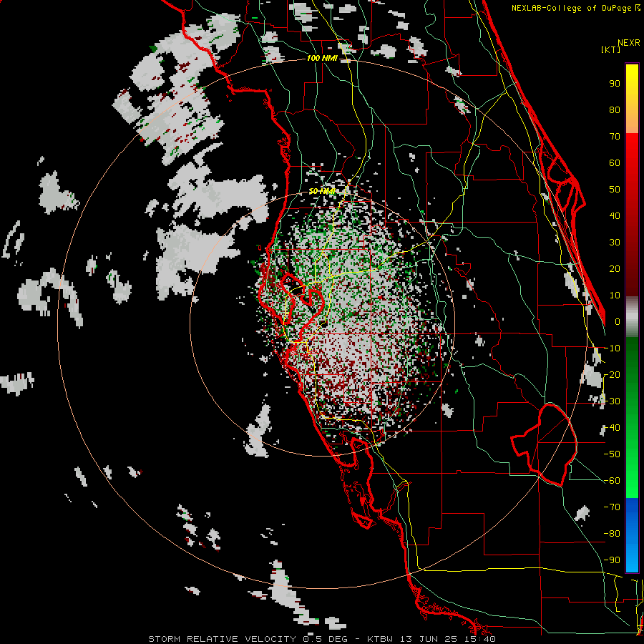The image size is (644, 644).
Task: Click the 100 NMI range ring label
Action: pos(322,59)
